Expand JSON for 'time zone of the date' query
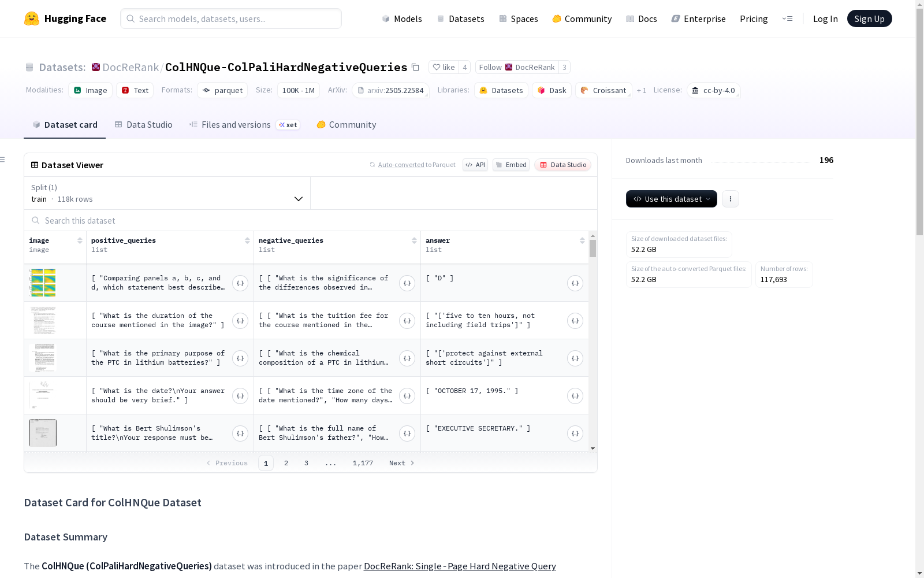The height and width of the screenshot is (578, 924). 407,396
